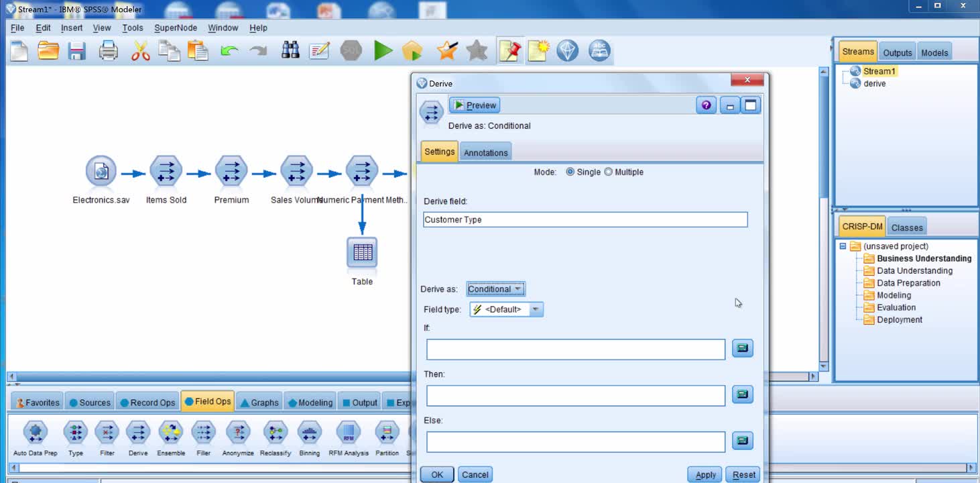Click the Derive field name input
Viewport: 980px width, 483px height.
585,219
